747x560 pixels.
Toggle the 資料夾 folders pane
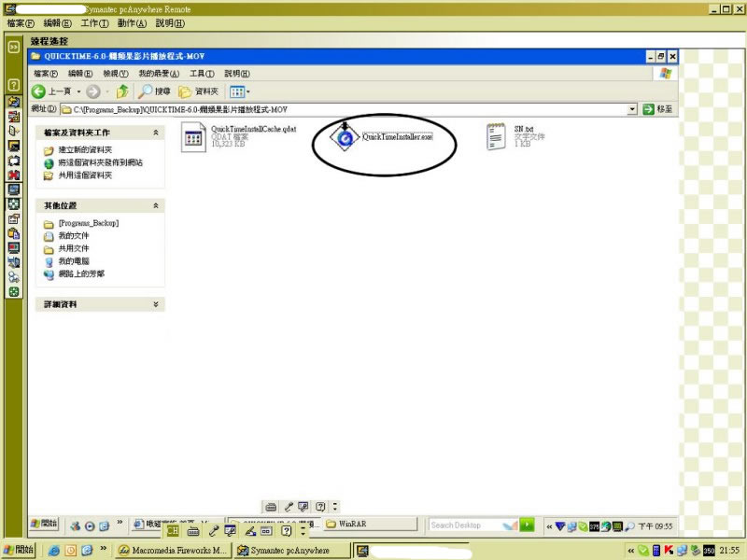point(198,91)
